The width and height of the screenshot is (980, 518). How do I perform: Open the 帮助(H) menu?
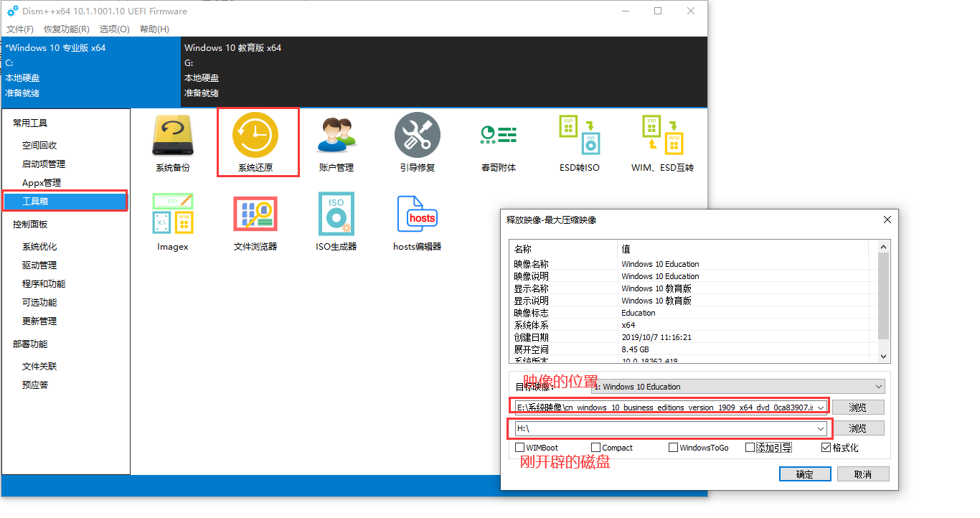click(154, 29)
